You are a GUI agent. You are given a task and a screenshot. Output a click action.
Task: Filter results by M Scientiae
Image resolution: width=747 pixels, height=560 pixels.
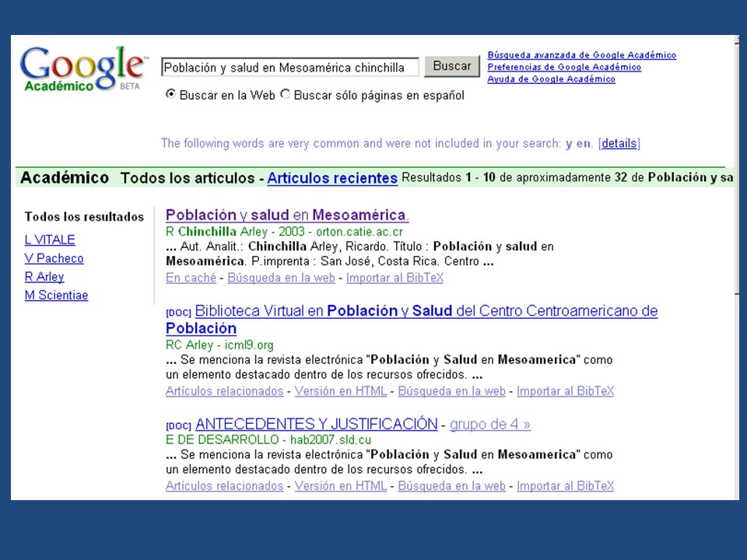56,296
